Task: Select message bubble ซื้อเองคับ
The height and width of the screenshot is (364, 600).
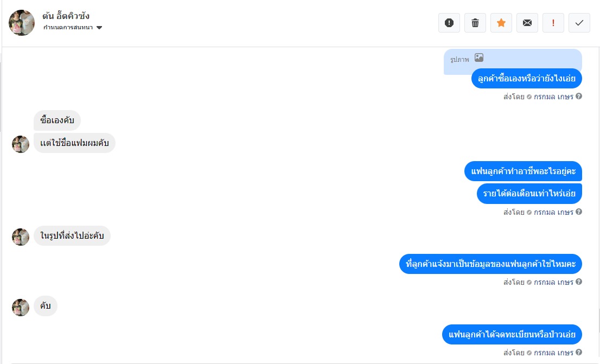Action: coord(57,120)
